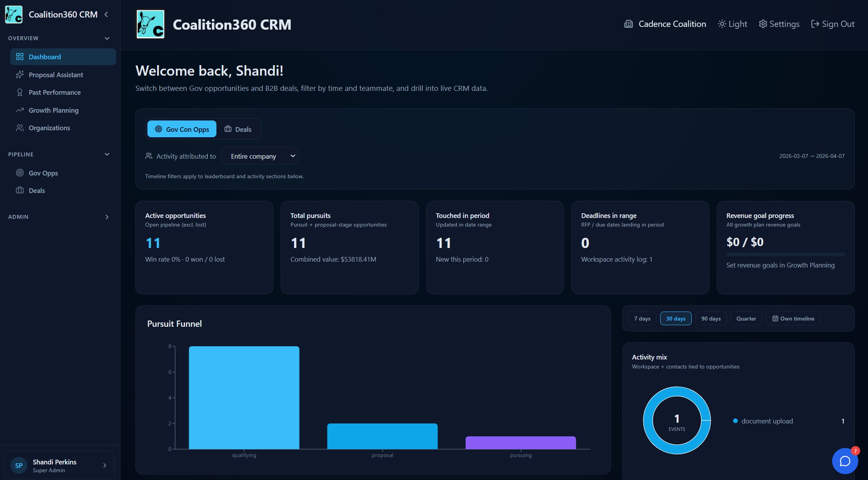Click the Sign Out link
This screenshot has width=868, height=480.
833,24
